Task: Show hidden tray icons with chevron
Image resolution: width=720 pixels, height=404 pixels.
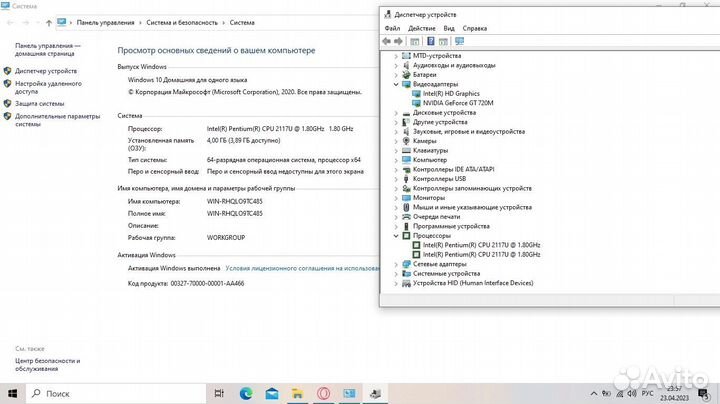Action: [x=593, y=394]
